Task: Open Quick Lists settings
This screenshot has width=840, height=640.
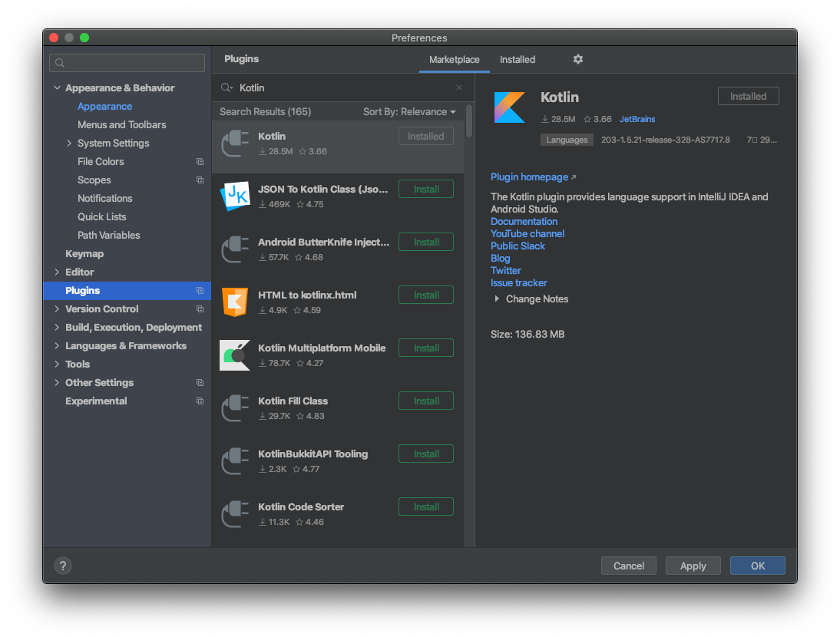Action: point(102,217)
